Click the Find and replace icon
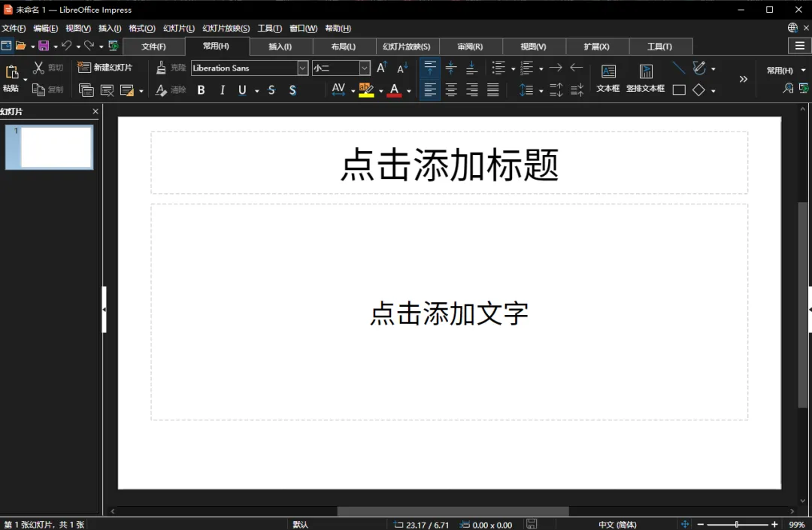Screen dimensions: 812x530 click(788, 89)
